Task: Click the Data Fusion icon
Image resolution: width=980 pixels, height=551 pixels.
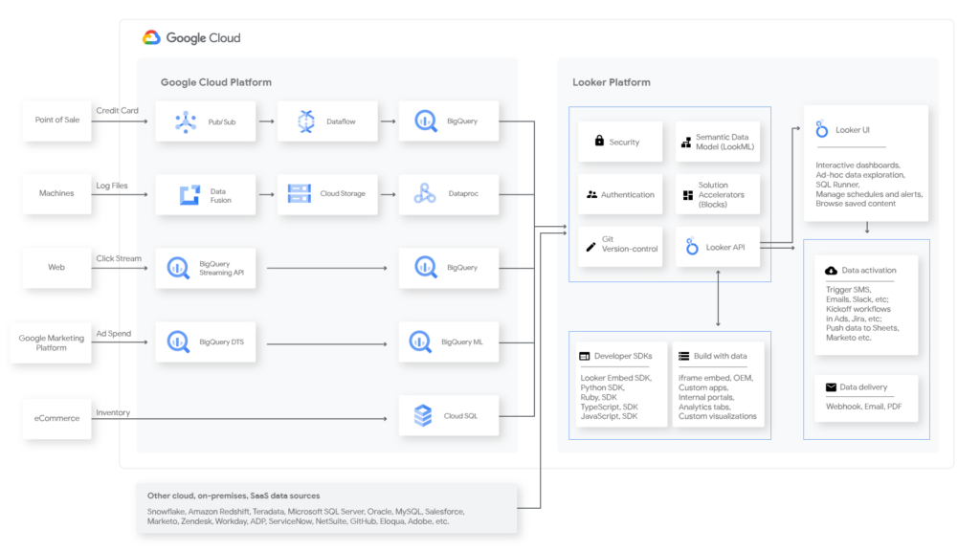Action: pos(189,194)
